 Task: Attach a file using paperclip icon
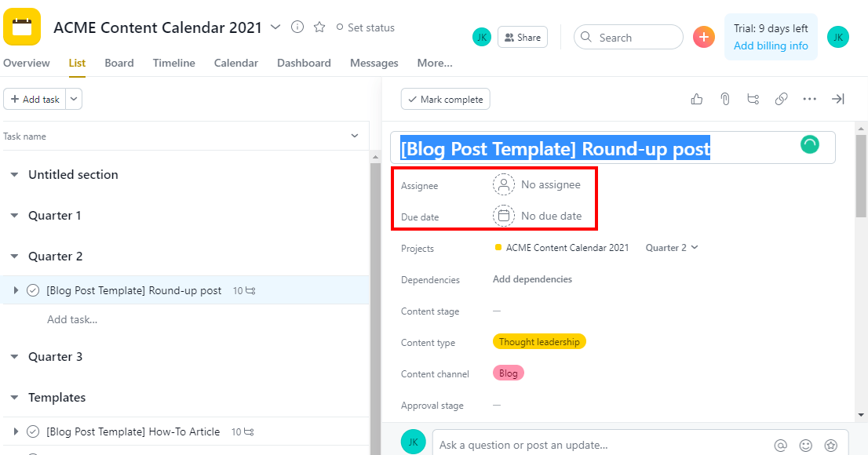point(724,99)
